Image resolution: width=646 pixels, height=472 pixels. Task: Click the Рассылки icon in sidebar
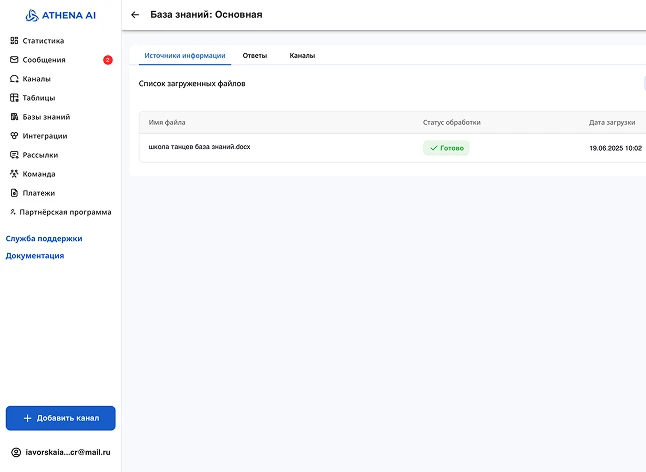point(14,155)
